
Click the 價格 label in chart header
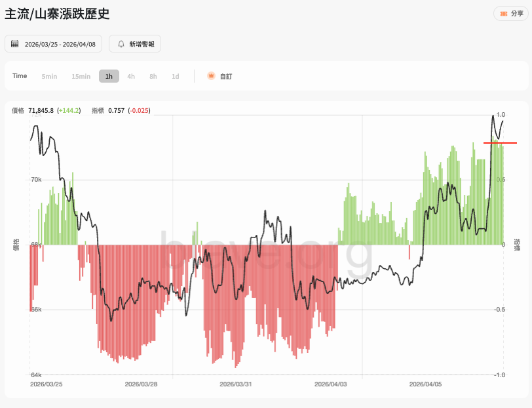pos(18,110)
